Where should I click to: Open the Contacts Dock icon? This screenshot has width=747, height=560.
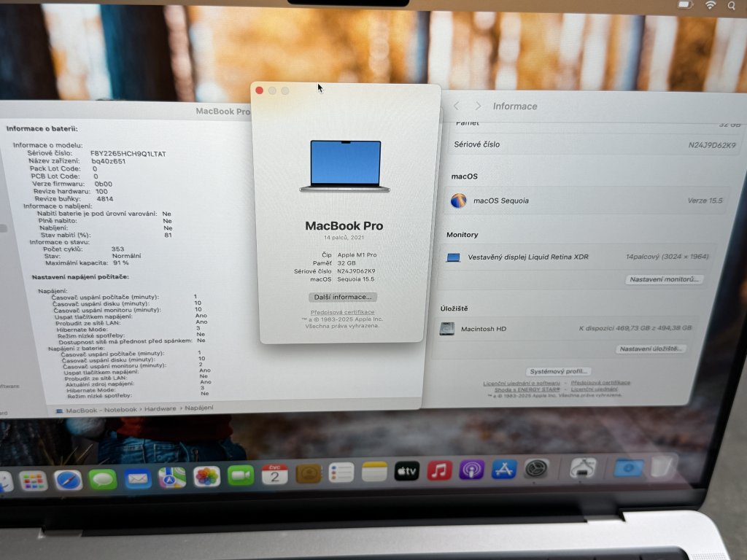coord(309,473)
